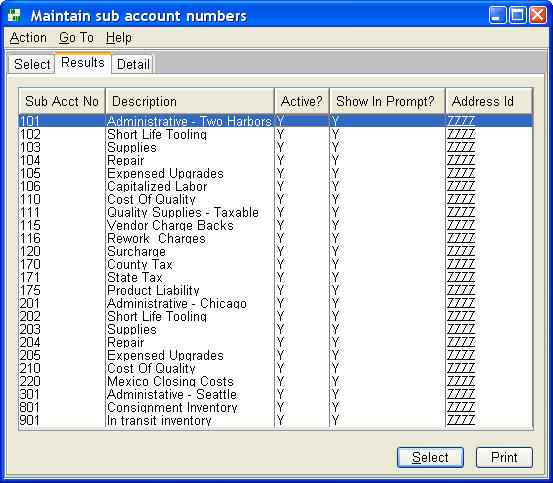This screenshot has width=553, height=483.
Task: Sort by Sub Acct No column header
Action: pyautogui.click(x=62, y=102)
